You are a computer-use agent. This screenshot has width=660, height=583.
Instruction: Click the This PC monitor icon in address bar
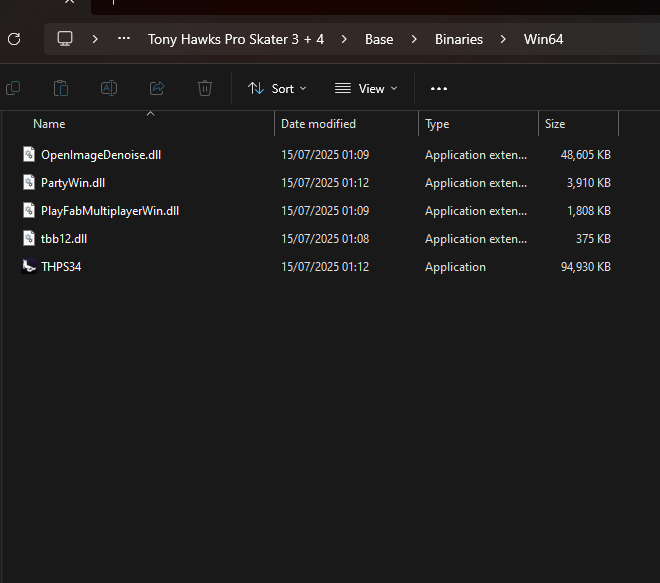tap(66, 39)
